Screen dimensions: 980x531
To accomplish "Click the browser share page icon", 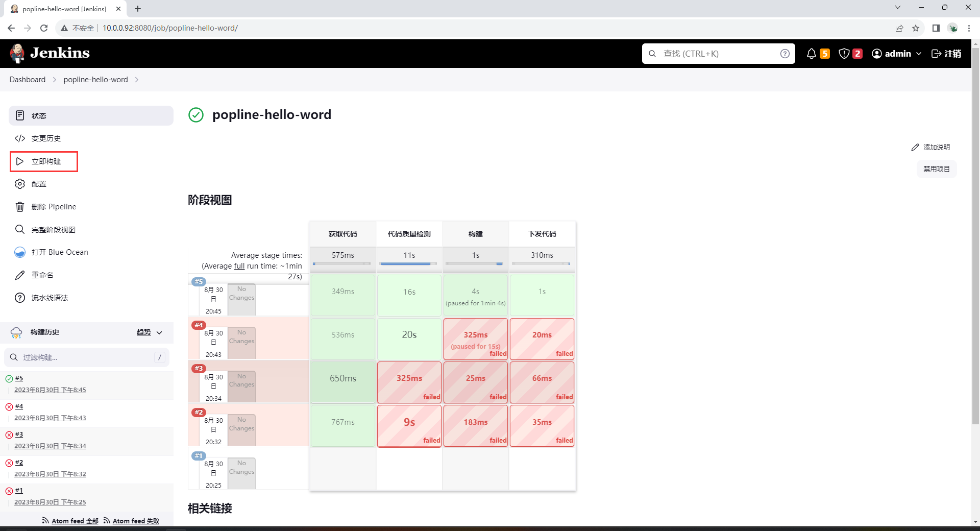I will (x=899, y=28).
